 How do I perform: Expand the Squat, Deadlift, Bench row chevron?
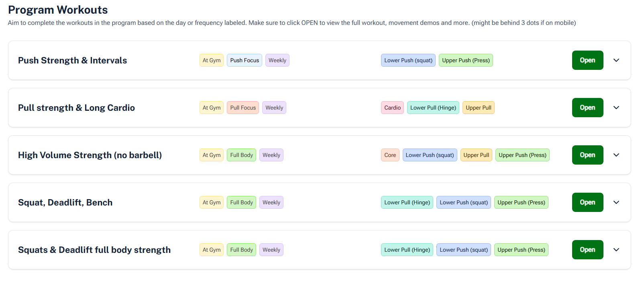[x=616, y=202]
